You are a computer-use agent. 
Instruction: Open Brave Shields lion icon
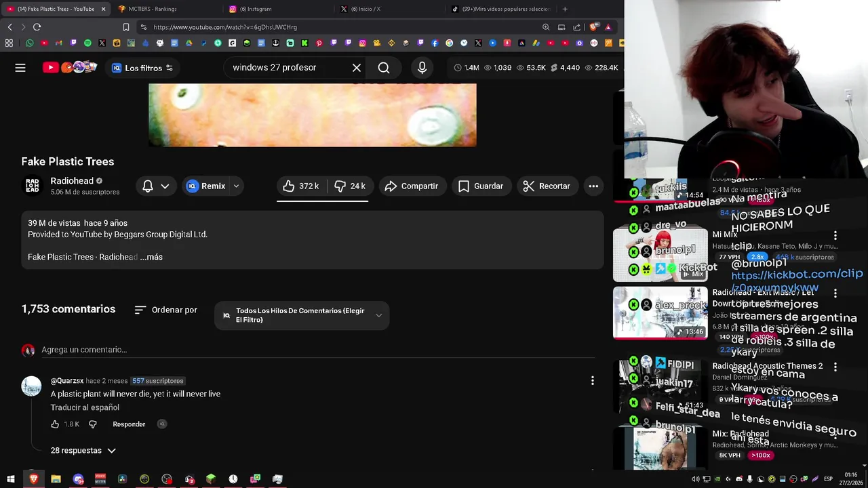tap(593, 27)
